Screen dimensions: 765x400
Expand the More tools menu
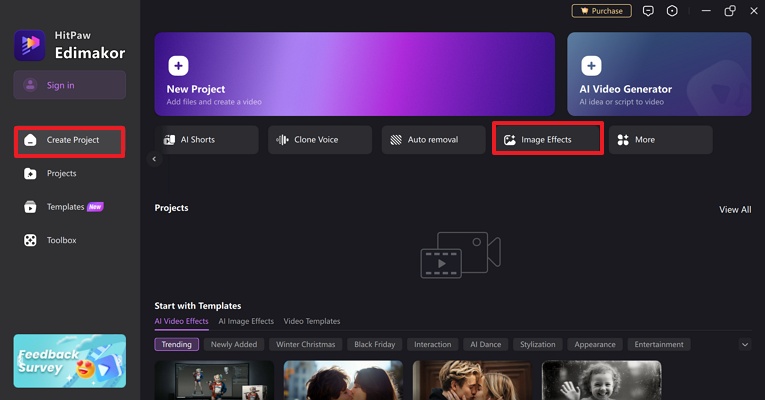point(660,140)
